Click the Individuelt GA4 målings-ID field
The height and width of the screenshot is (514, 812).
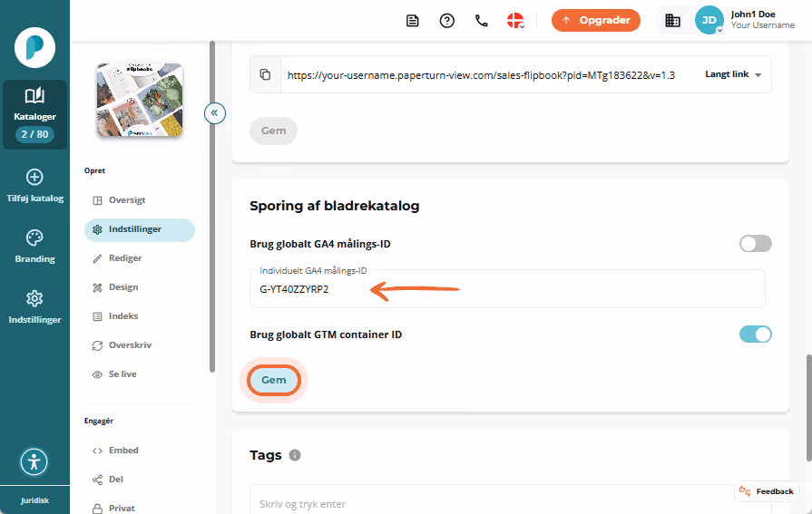click(x=507, y=289)
